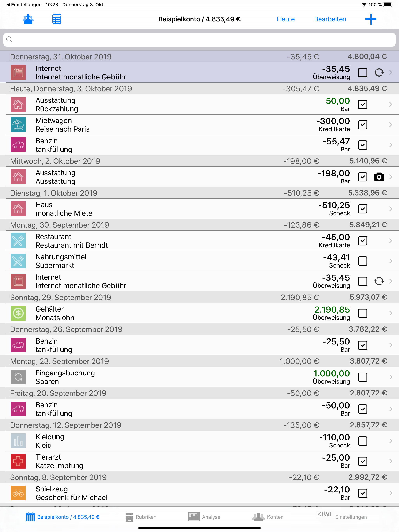Uncheck the Benzin tankfüllung checkbox from September 26
Image resolution: width=399 pixels, height=532 pixels.
363,345
